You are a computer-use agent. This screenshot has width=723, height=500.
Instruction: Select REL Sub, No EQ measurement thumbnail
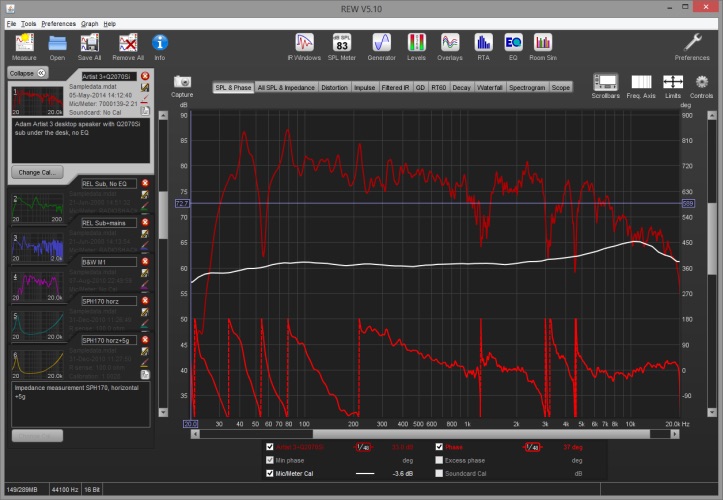[37, 207]
